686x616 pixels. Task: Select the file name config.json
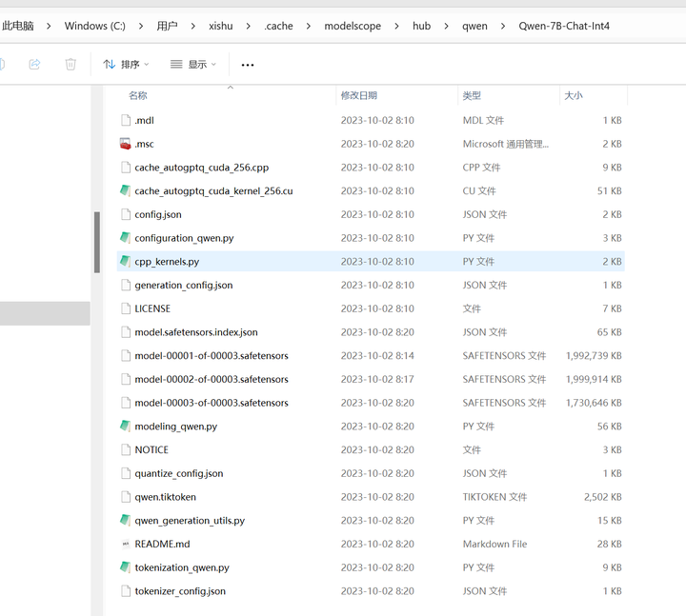[x=158, y=214]
